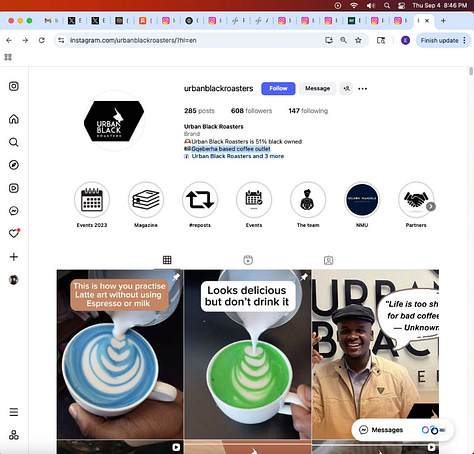Go back with the browser back arrow
The image size is (474, 454).
click(x=9, y=40)
